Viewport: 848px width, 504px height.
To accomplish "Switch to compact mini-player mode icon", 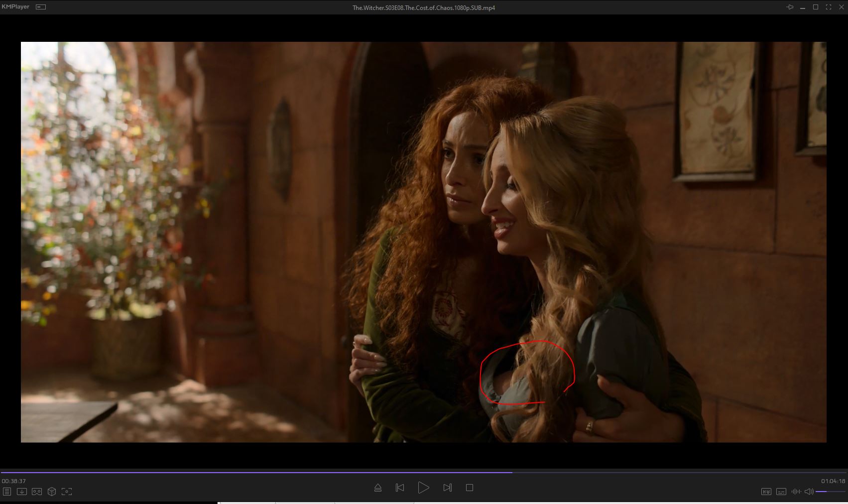I will point(41,7).
